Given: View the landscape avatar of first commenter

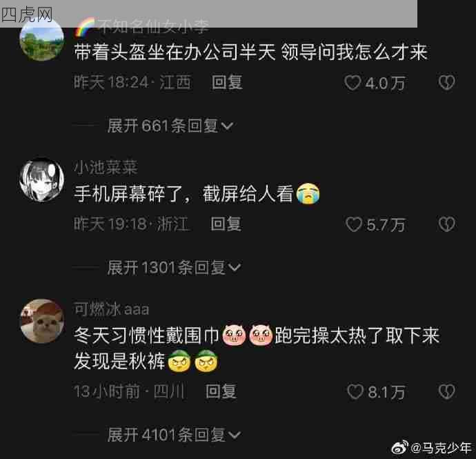Looking at the screenshot, I should [42, 39].
